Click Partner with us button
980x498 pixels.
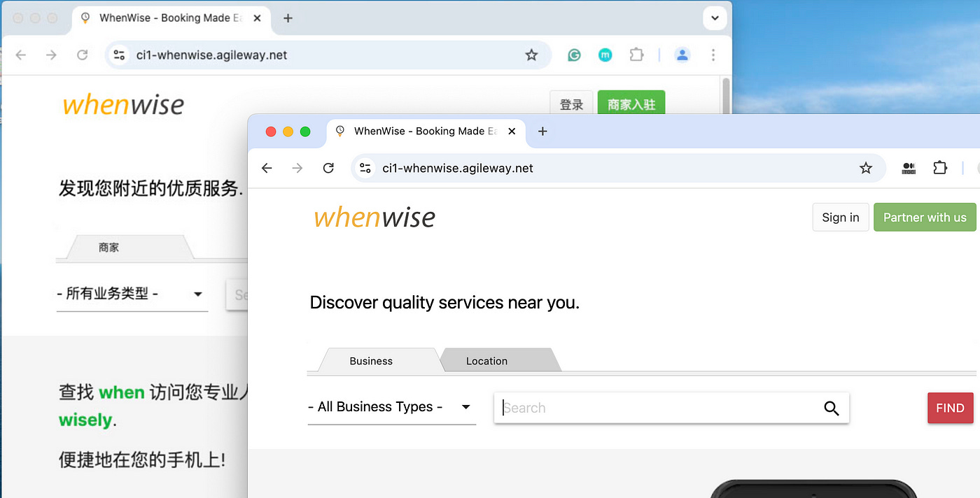pos(925,218)
